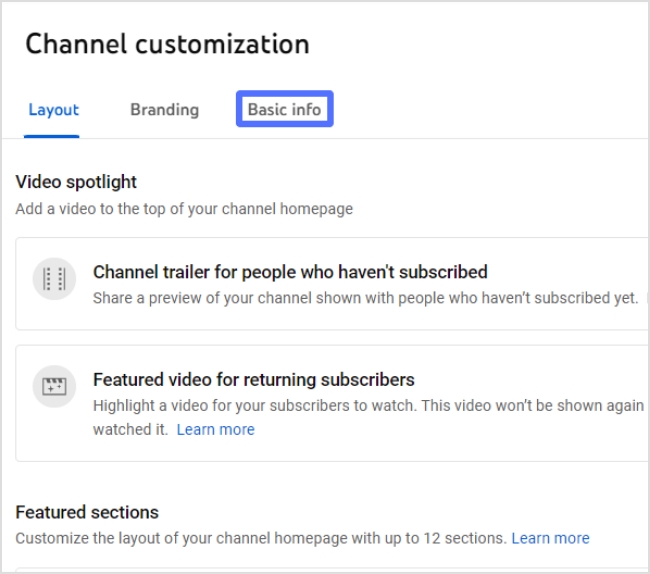This screenshot has height=574, width=650.
Task: Open the Basic info tab
Action: coord(284,109)
